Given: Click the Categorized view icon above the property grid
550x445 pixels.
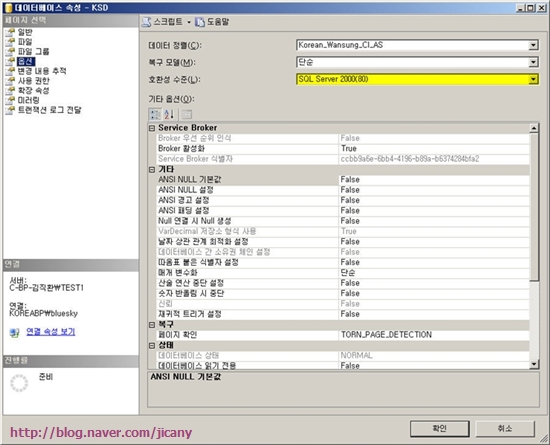Looking at the screenshot, I should click(x=155, y=114).
